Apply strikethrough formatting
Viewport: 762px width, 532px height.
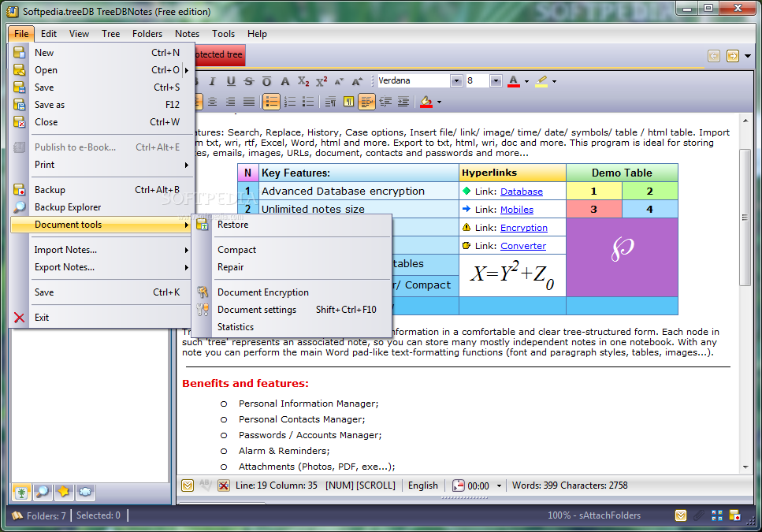click(249, 81)
